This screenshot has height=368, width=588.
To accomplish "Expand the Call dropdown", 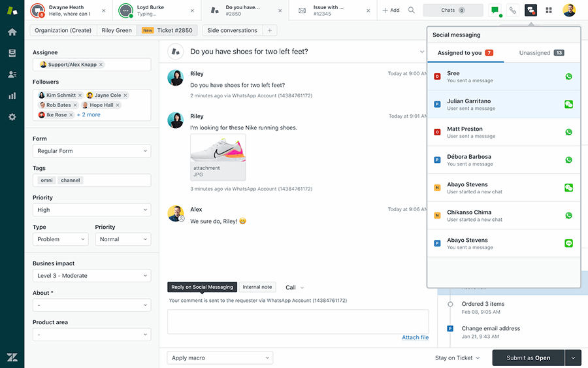I will point(295,288).
